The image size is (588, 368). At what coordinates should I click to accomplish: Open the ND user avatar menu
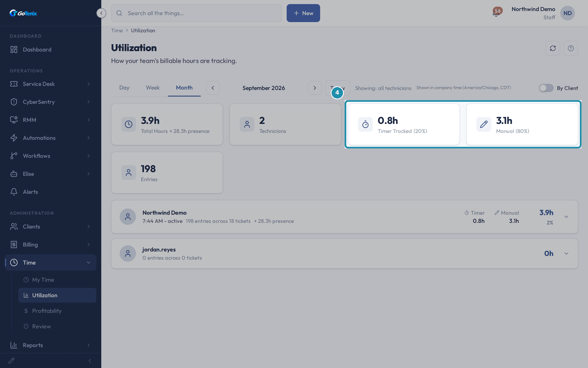pyautogui.click(x=567, y=13)
